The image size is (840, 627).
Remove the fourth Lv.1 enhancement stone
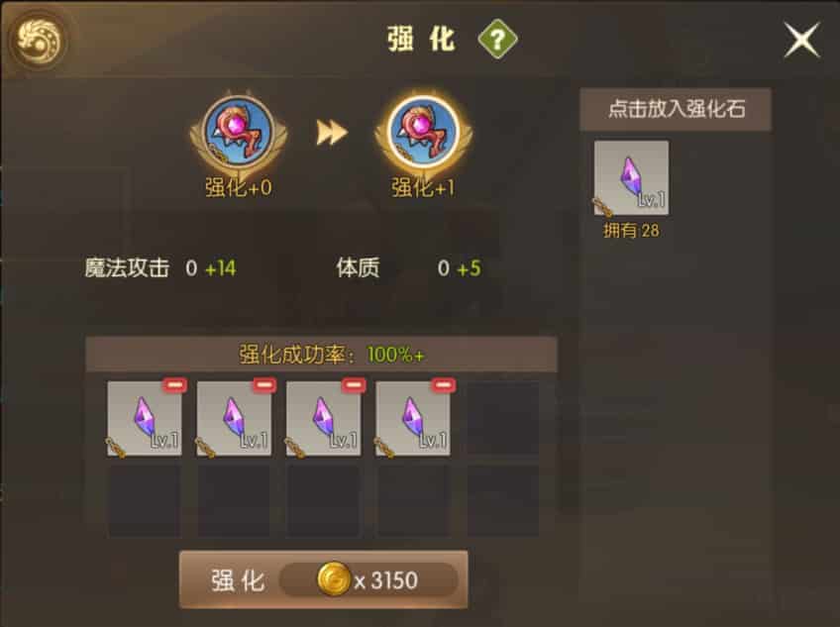click(444, 384)
